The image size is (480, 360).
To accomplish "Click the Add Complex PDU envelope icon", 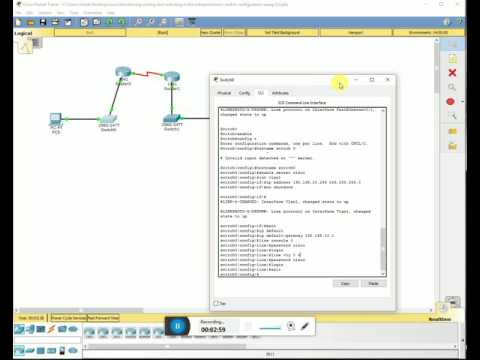I will pyautogui.click(x=452, y=146).
